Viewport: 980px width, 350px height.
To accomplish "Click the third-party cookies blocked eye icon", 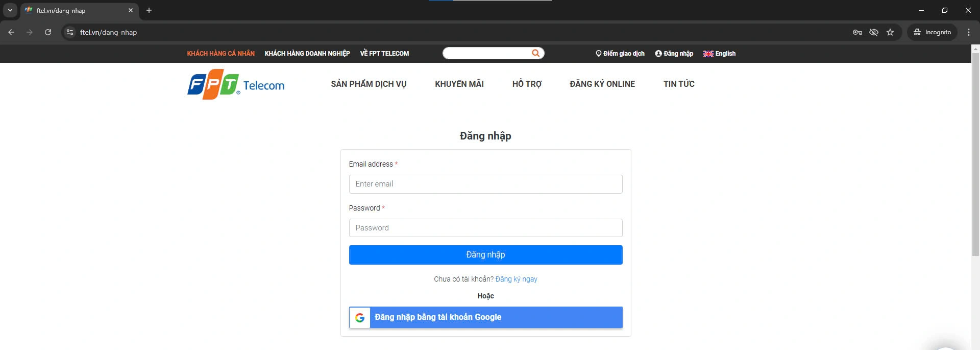I will tap(874, 32).
